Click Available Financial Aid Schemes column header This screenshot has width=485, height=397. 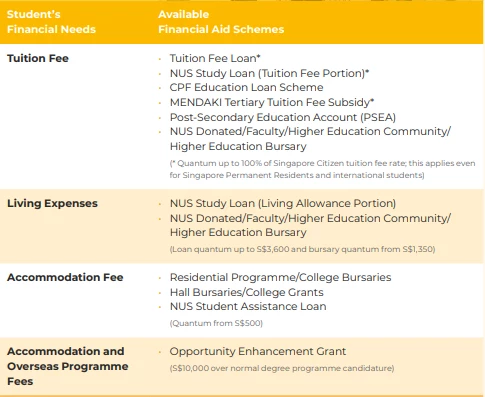tap(221, 22)
